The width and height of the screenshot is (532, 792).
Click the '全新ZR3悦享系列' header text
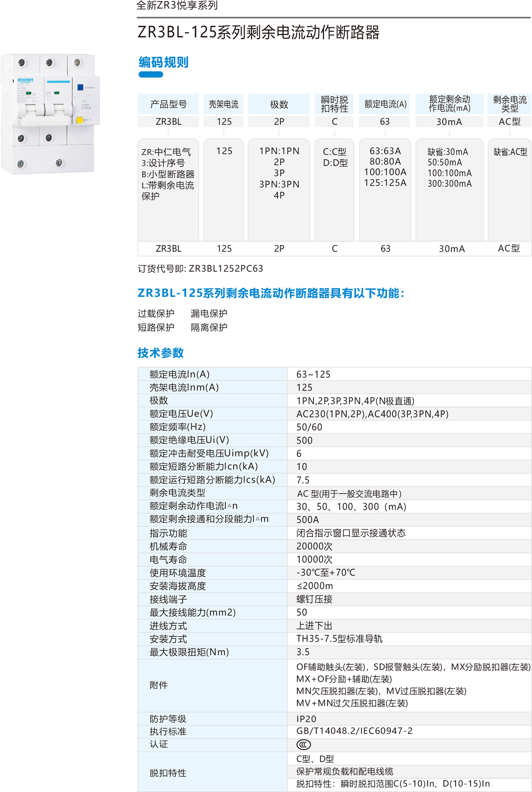point(177,5)
